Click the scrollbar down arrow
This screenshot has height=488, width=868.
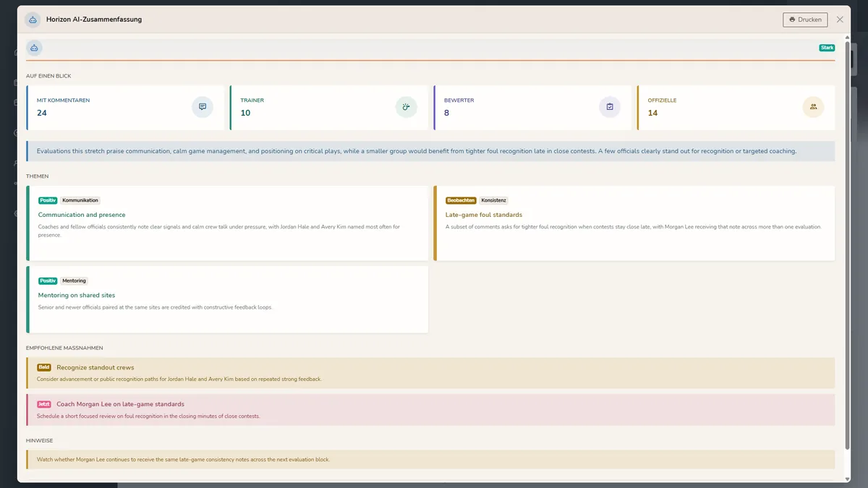[848, 479]
